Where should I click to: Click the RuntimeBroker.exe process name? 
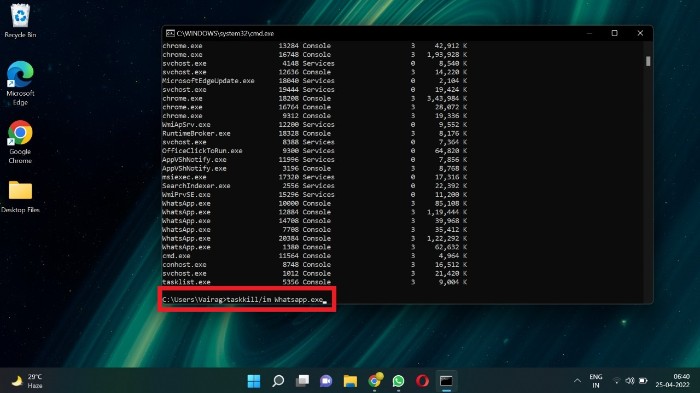tap(196, 134)
